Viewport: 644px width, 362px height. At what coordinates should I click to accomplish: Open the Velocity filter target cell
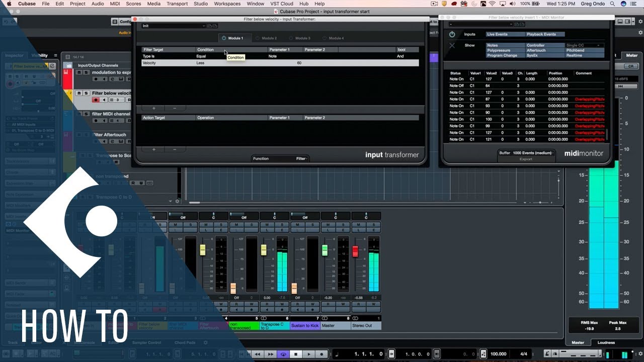[168, 63]
